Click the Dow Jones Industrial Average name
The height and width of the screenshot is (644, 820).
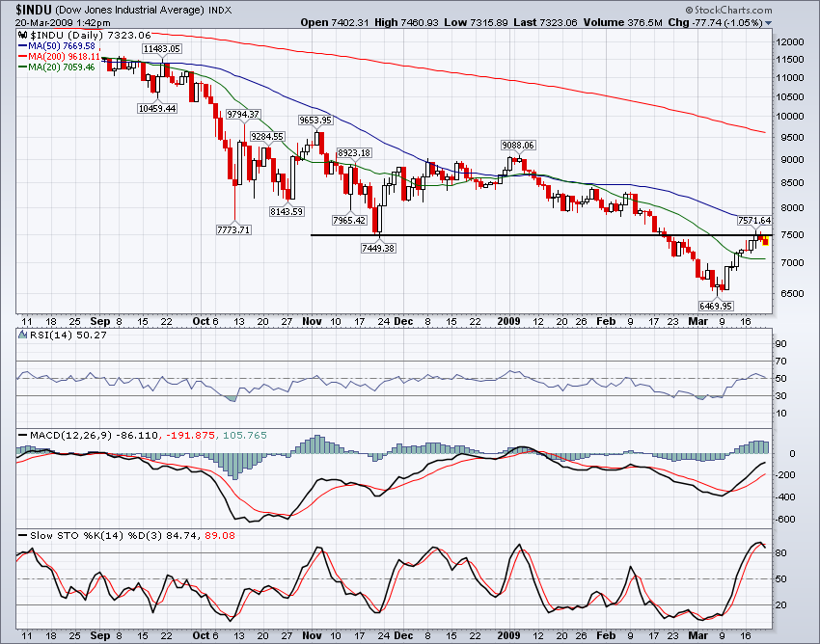click(x=129, y=10)
